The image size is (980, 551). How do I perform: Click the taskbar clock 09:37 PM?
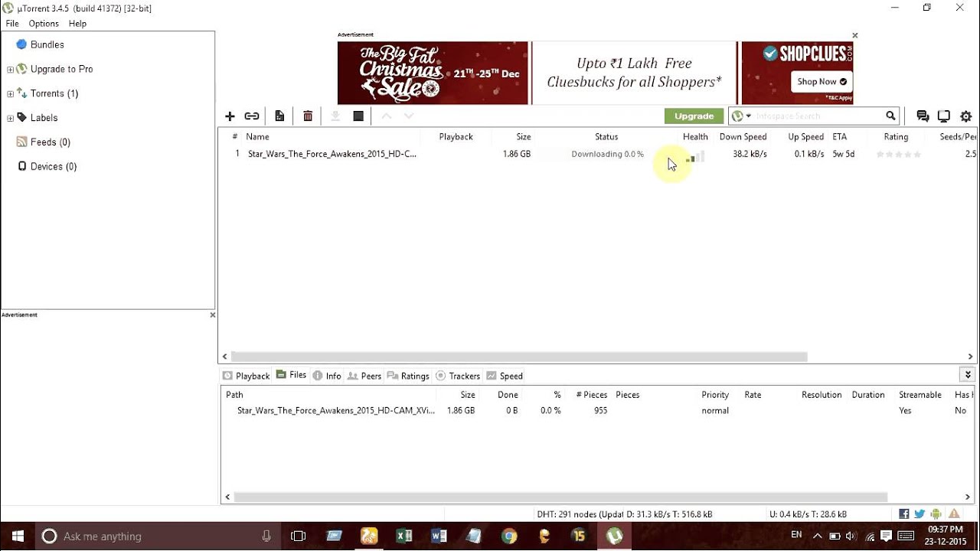click(947, 536)
